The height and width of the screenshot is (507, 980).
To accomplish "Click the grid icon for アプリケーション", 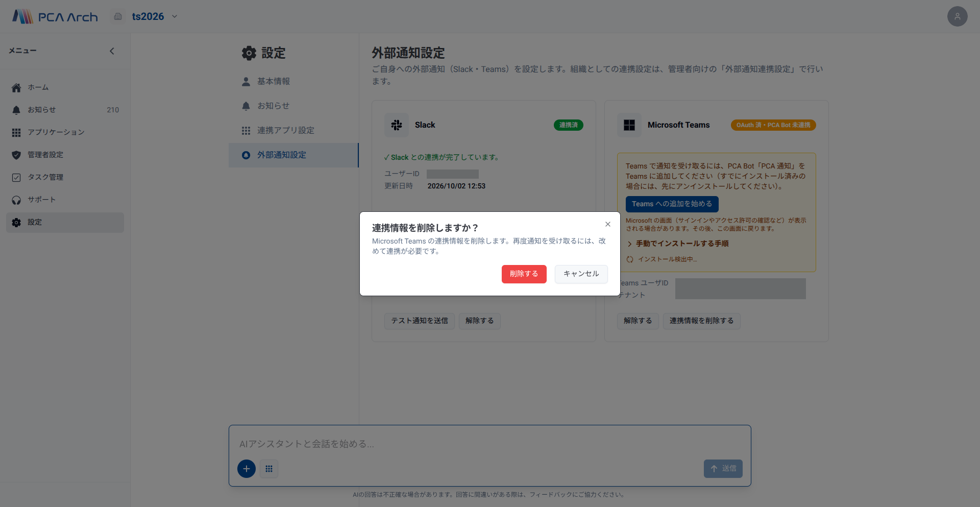I will tap(16, 132).
